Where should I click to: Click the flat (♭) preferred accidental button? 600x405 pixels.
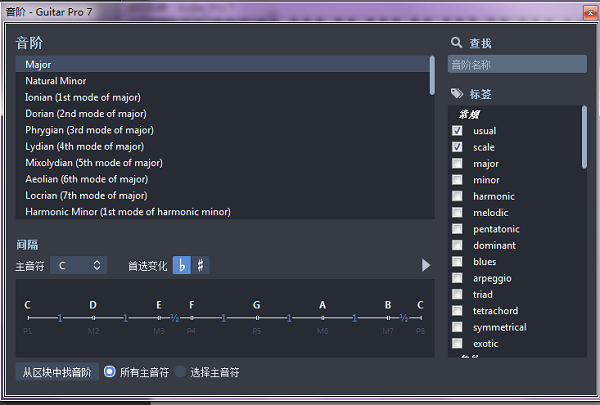click(x=182, y=266)
